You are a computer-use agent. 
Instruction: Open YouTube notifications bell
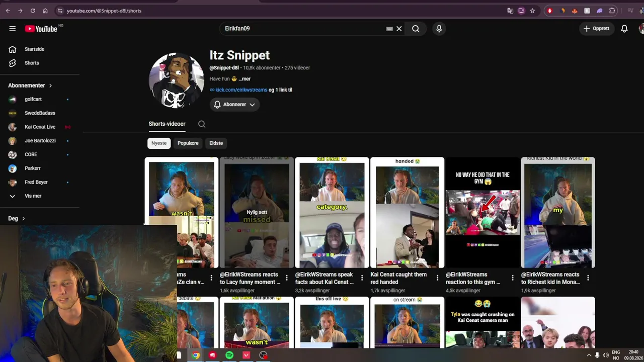point(624,29)
